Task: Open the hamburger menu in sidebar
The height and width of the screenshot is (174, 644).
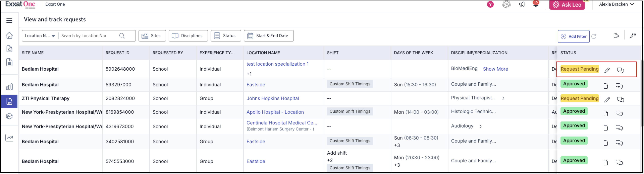Action: [x=9, y=20]
